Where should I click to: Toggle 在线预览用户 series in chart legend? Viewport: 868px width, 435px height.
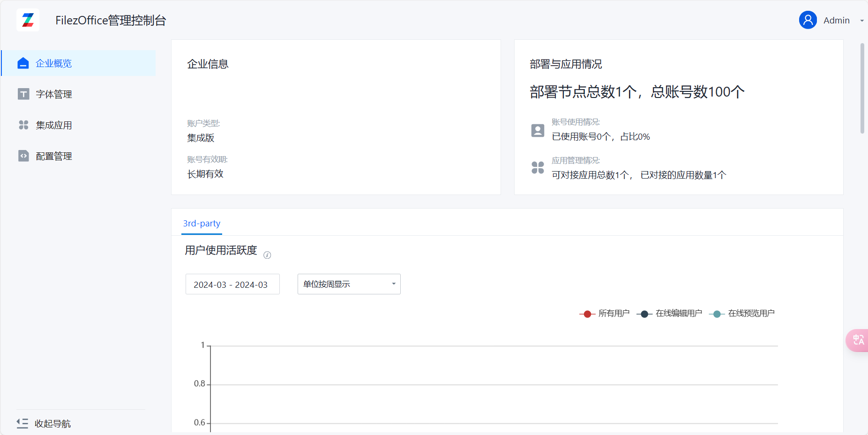[x=742, y=314]
